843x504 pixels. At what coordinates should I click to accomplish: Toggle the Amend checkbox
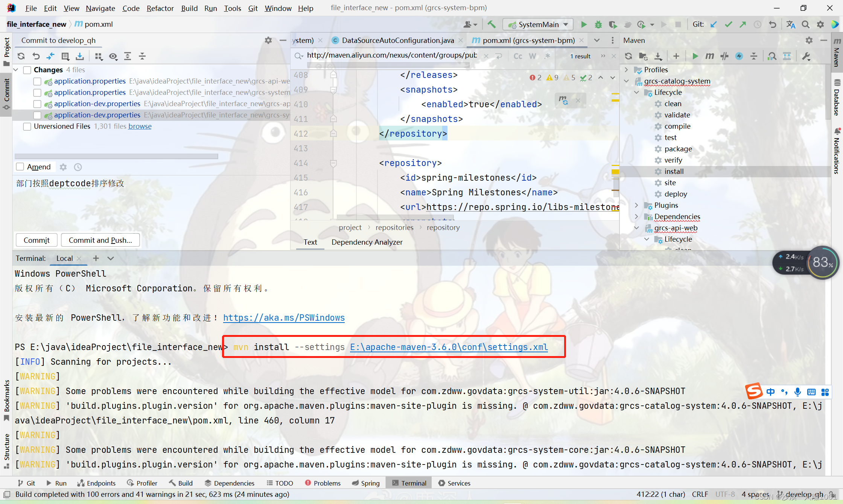(x=20, y=167)
